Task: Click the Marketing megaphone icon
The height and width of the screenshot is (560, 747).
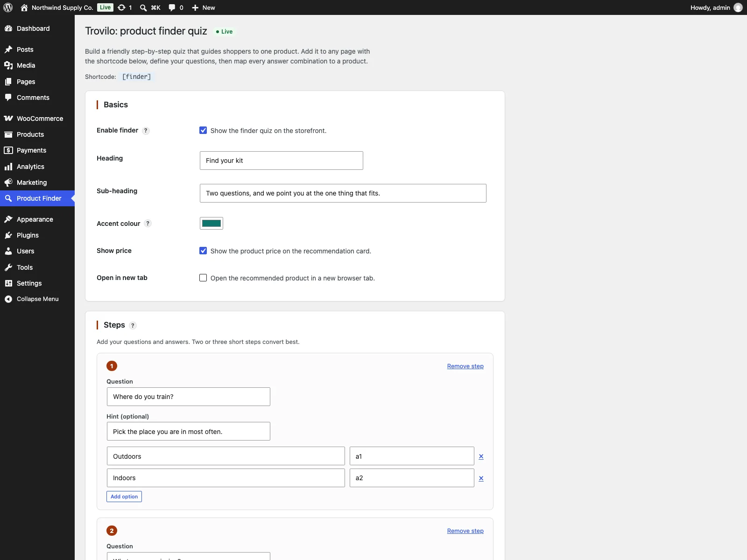Action: click(8, 182)
